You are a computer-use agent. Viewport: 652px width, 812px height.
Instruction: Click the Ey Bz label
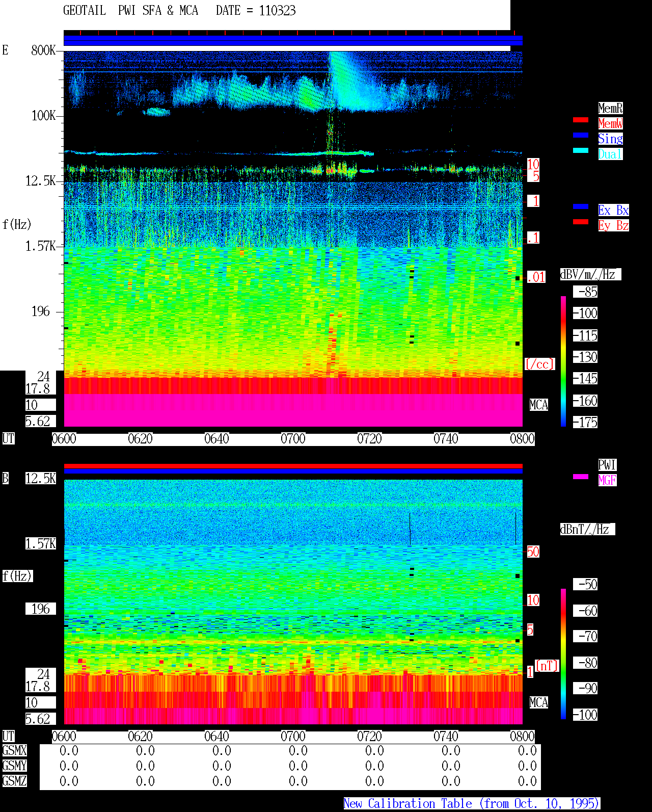(613, 225)
